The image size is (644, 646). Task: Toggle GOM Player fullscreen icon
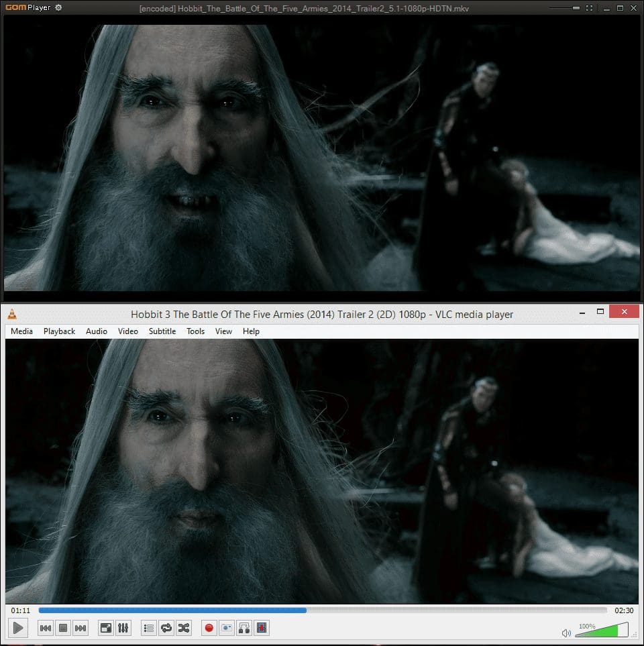[590, 8]
